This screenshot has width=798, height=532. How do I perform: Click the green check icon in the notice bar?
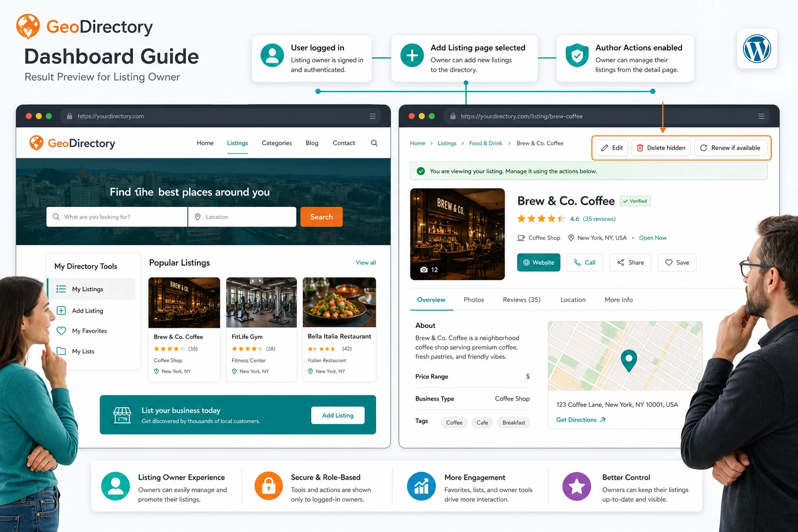(421, 171)
